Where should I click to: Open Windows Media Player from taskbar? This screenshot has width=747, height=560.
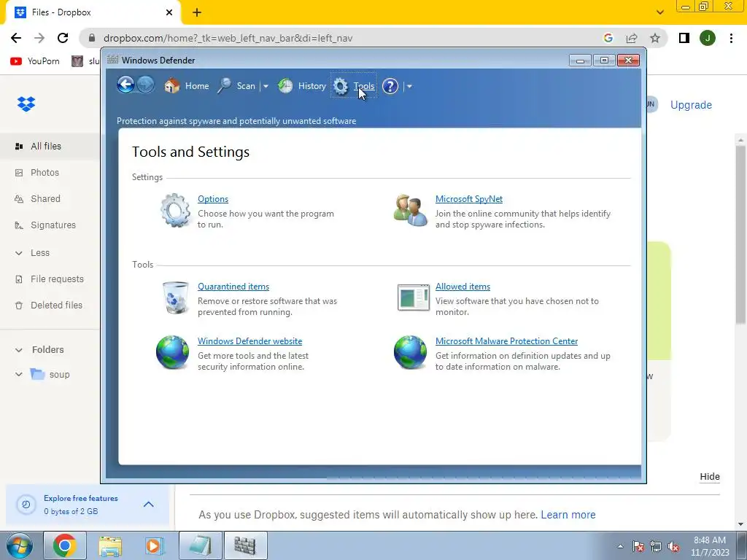155,545
